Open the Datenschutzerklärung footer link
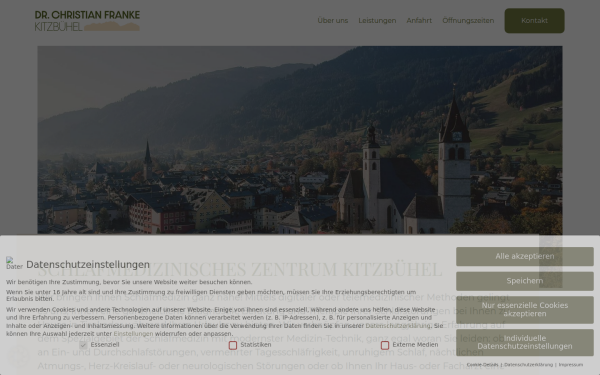Image resolution: width=600 pixels, height=375 pixels. (x=528, y=365)
